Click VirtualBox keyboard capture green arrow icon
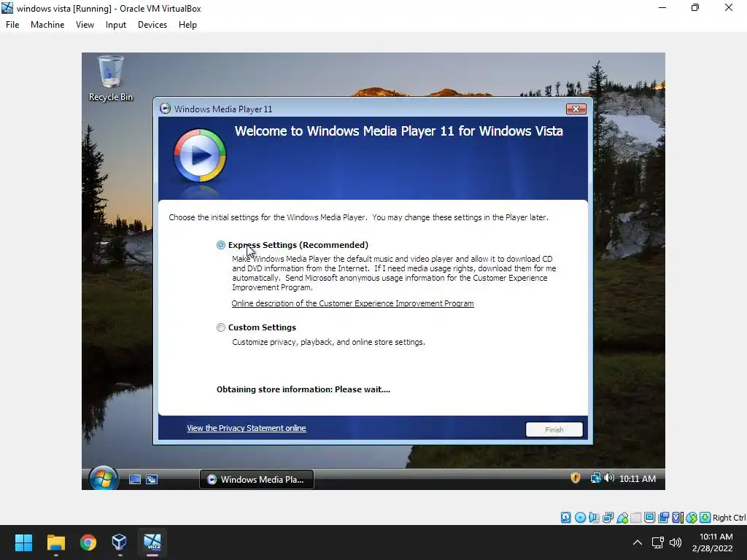 (705, 518)
